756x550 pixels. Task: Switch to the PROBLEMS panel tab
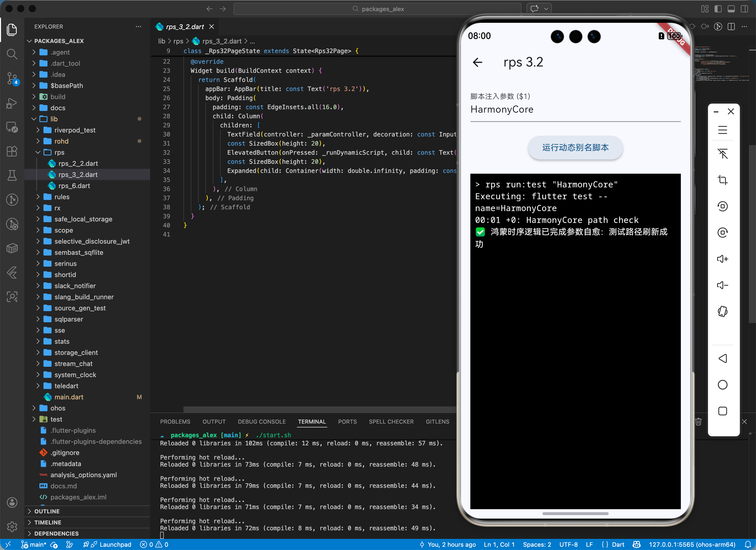(x=175, y=422)
